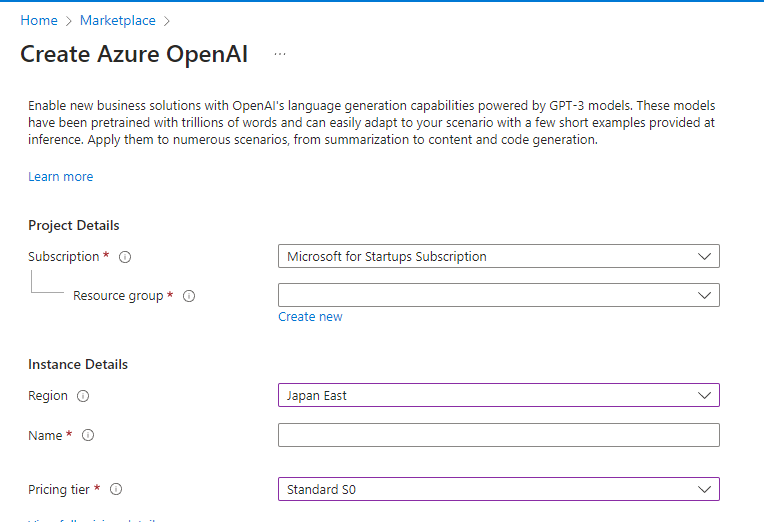Show info tooltip for Name
Image resolution: width=764 pixels, height=522 pixels.
(x=88, y=435)
